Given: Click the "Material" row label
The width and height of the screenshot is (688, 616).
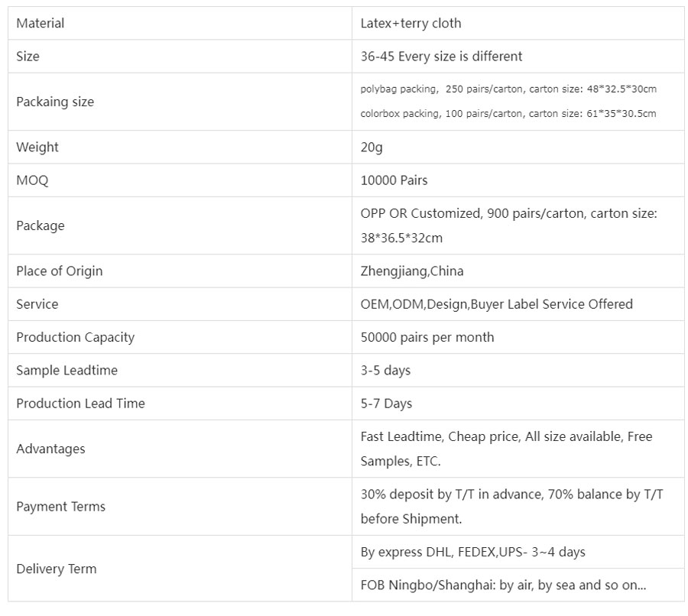Looking at the screenshot, I should point(41,23).
